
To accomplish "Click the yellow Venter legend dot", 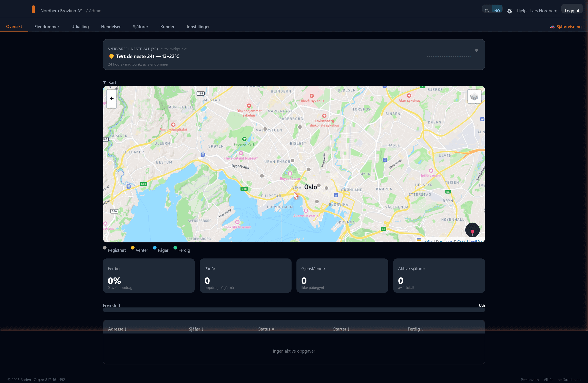I will pos(133,248).
